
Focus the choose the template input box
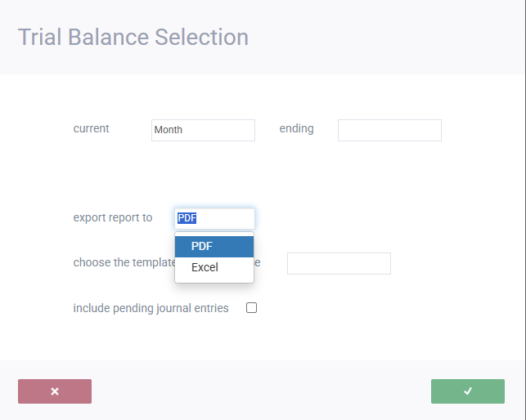click(x=339, y=263)
